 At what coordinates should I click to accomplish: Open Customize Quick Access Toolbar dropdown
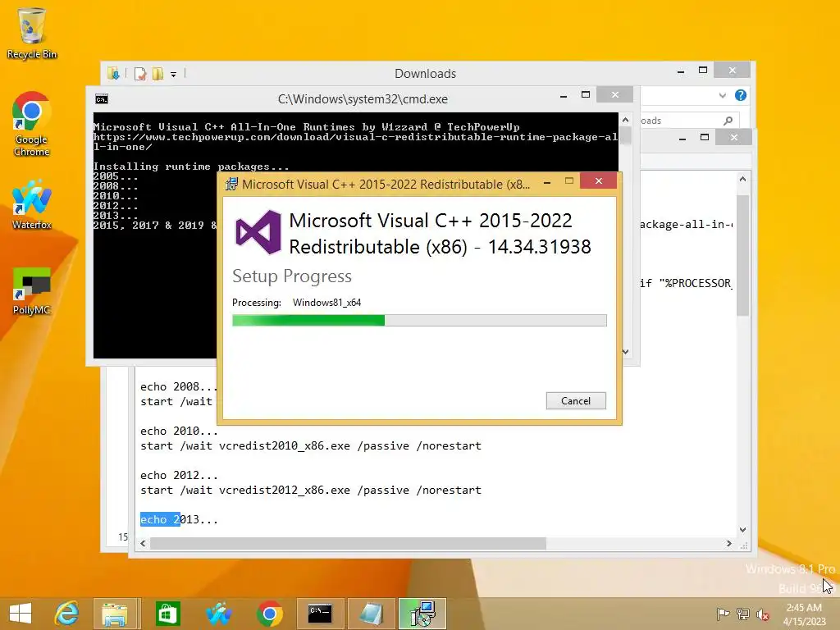click(174, 75)
